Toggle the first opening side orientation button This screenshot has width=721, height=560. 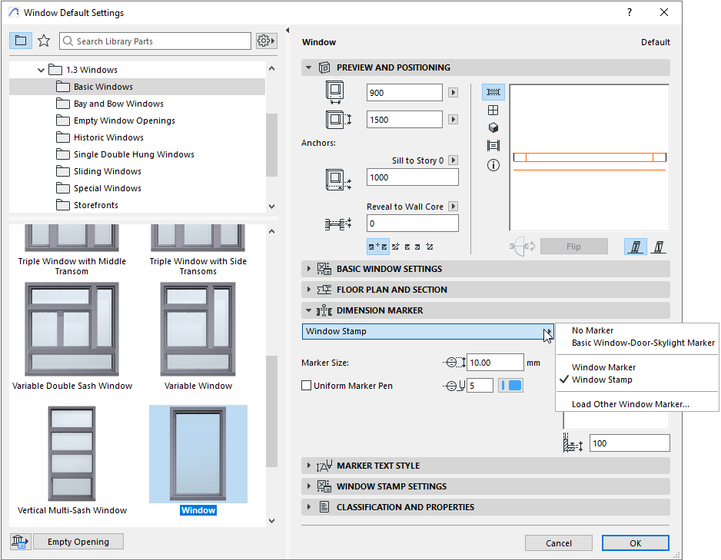[636, 246]
